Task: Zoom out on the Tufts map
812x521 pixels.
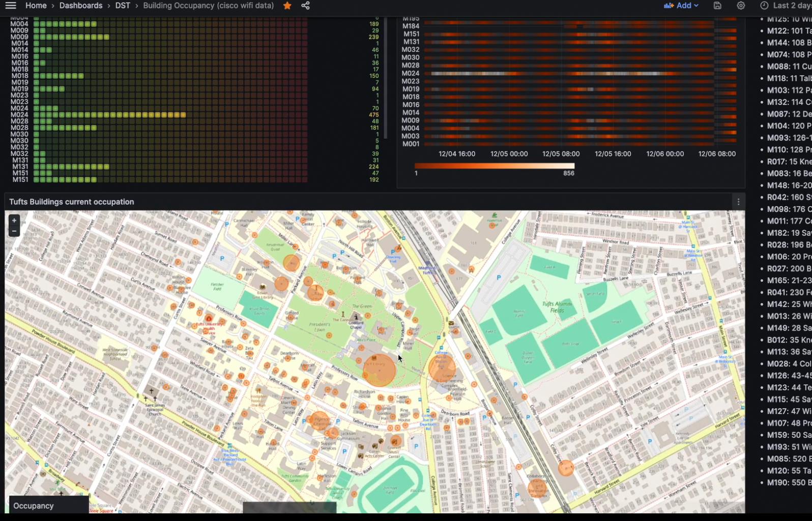Action: click(14, 231)
